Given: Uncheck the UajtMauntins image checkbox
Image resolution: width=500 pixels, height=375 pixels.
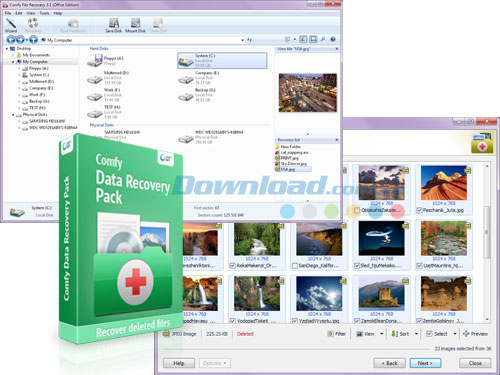Looking at the screenshot, I should click(419, 266).
